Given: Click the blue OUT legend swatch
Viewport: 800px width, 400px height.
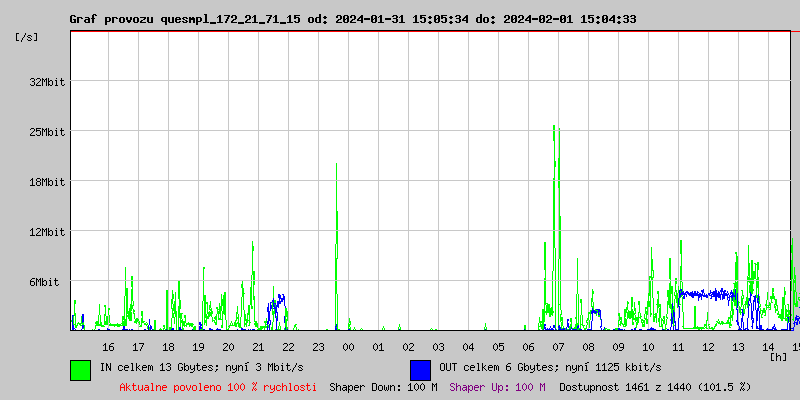Looking at the screenshot, I should (x=420, y=370).
